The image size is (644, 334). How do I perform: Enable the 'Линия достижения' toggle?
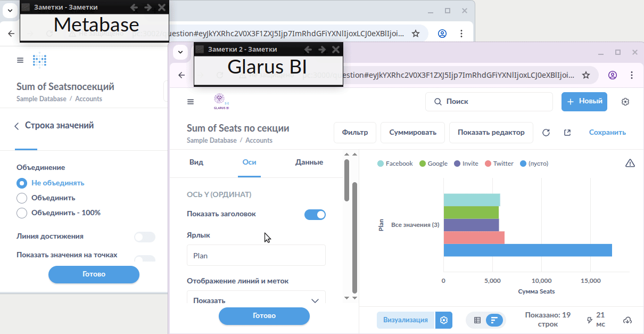pos(144,237)
